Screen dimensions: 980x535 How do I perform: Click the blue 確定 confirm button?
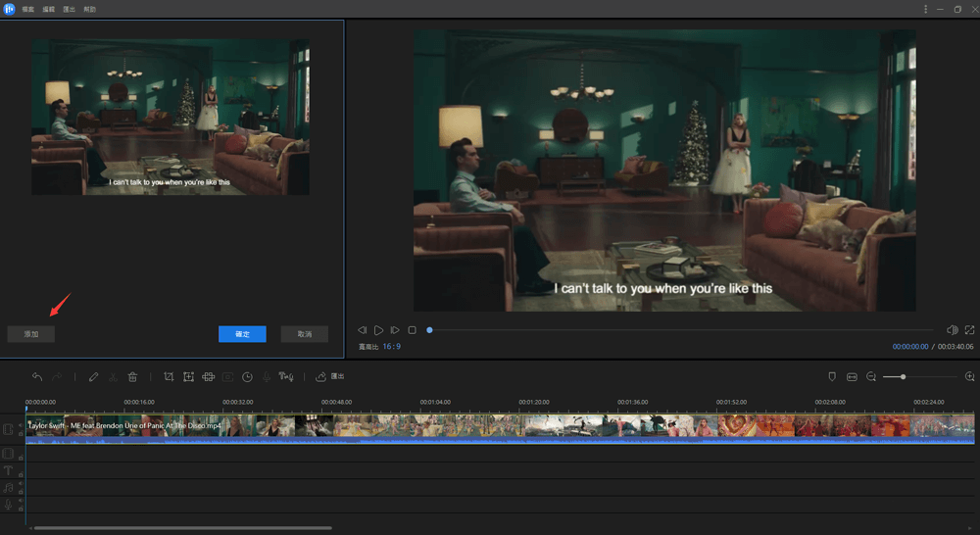click(x=242, y=334)
